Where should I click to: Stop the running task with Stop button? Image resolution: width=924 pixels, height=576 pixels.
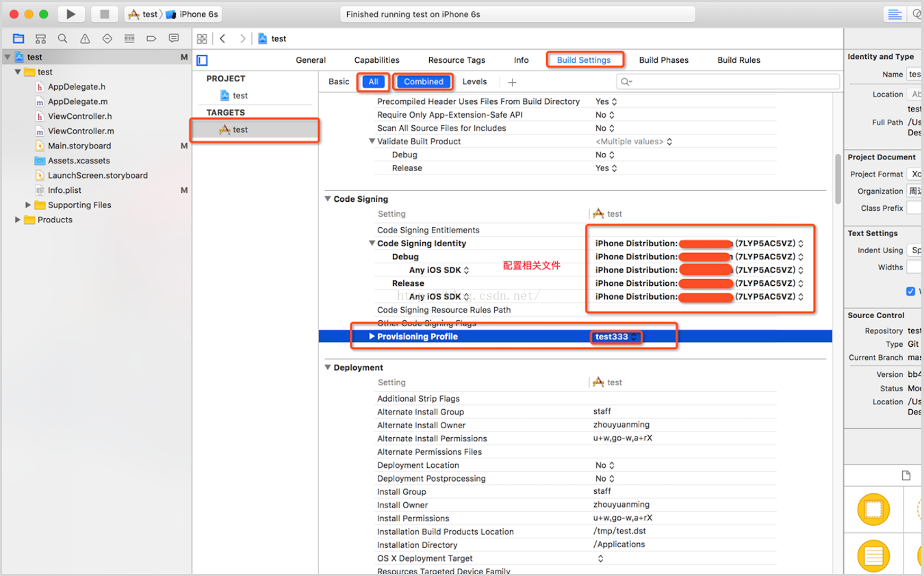(x=104, y=14)
